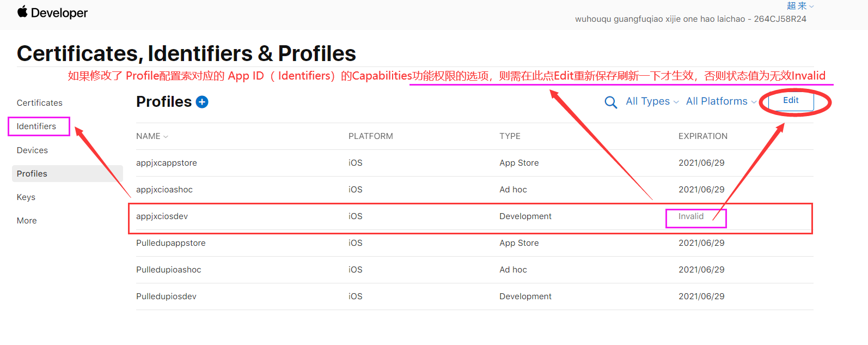Open the Pulledupioashoc profile

click(169, 270)
